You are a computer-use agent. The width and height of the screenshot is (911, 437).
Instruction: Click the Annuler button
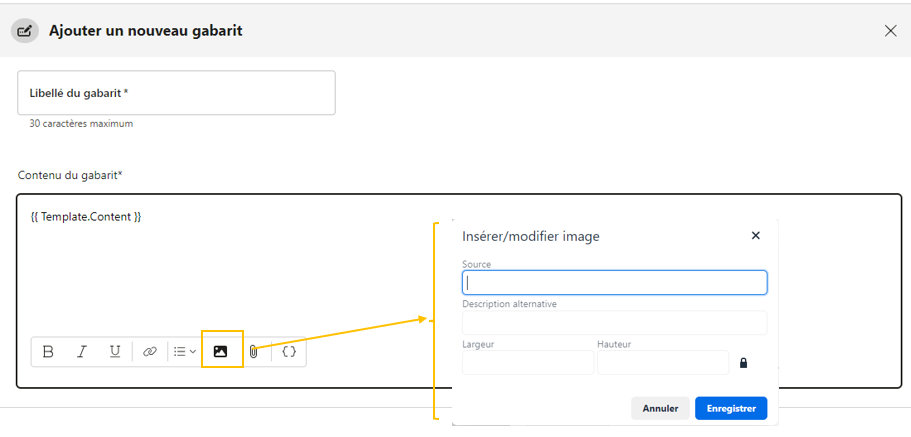click(660, 408)
